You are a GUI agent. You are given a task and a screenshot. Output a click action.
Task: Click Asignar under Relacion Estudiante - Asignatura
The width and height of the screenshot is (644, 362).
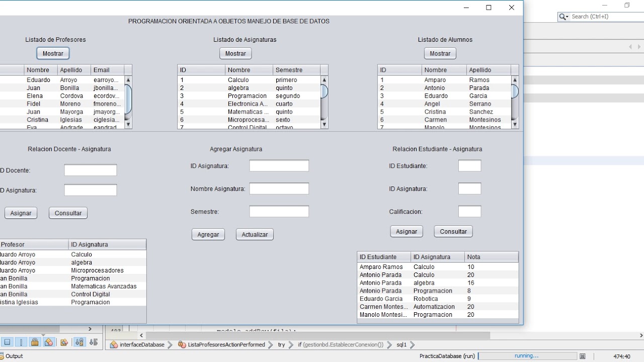(407, 231)
